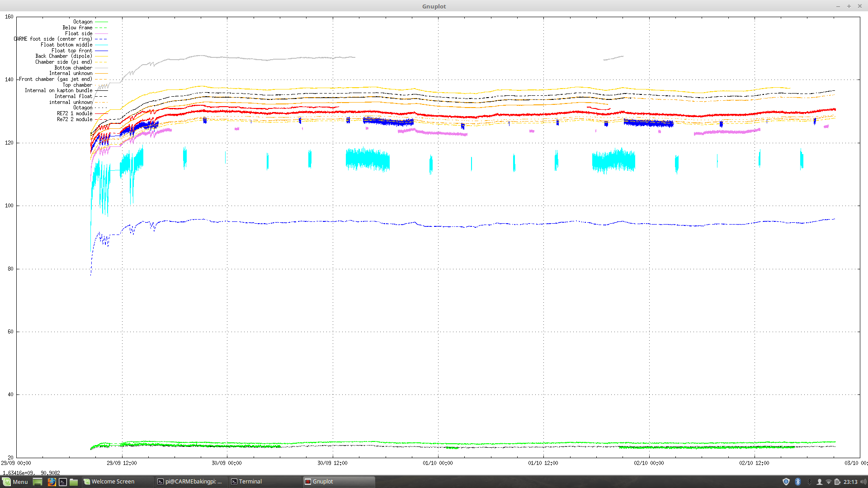
Task: Toggle the 'Float side' legend entry
Action: click(x=79, y=33)
